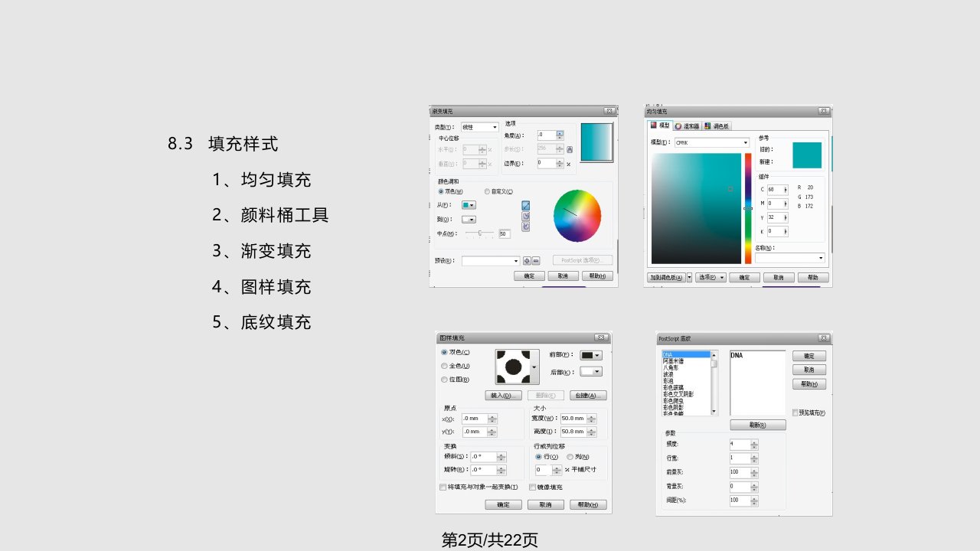Image resolution: width=980 pixels, height=551 pixels.
Task: Click the plus icon to add preset
Action: coord(527,261)
